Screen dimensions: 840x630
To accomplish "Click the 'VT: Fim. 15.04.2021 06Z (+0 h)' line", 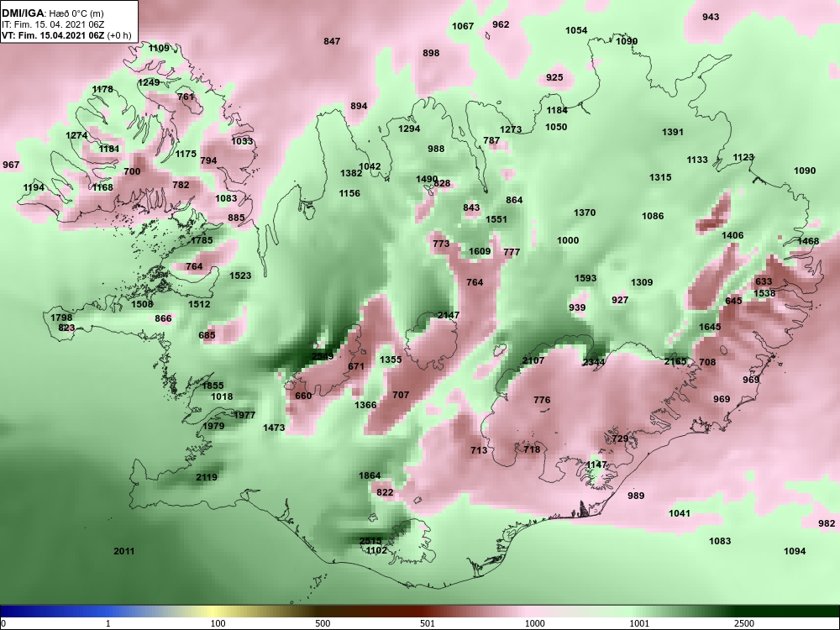I will click(66, 35).
